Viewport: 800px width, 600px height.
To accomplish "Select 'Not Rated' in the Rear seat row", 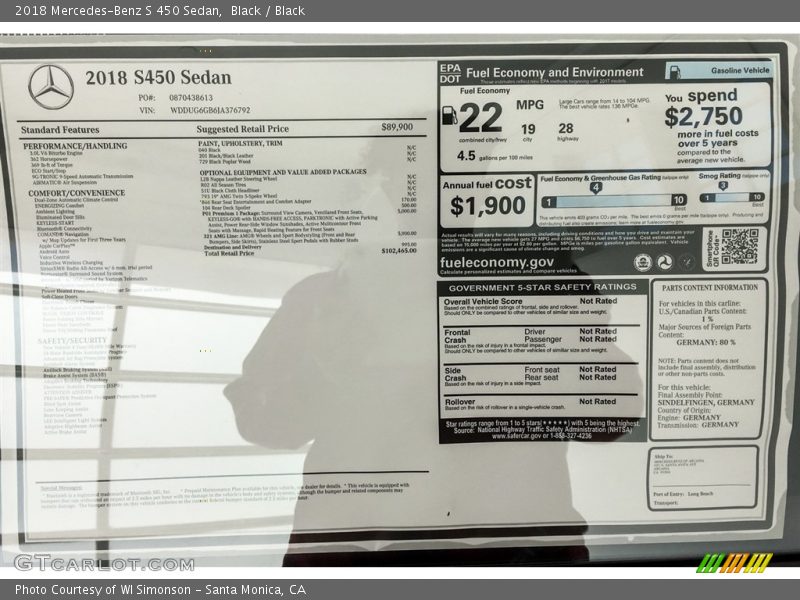I will (597, 378).
